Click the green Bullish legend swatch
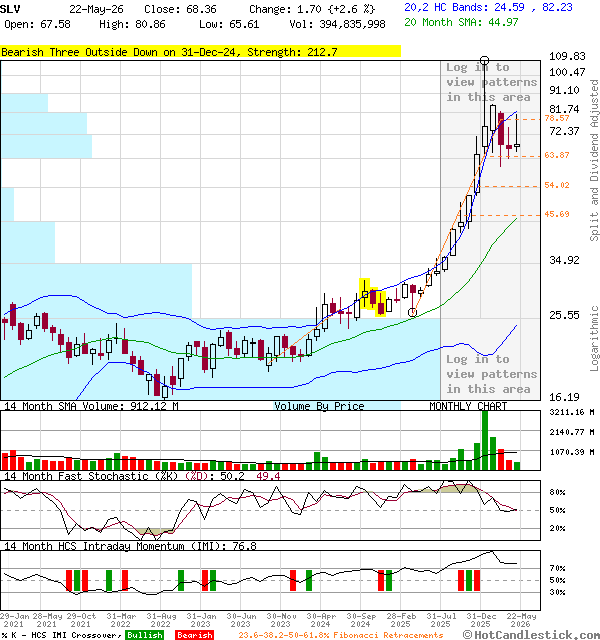The width and height of the screenshot is (600, 640). point(144,635)
